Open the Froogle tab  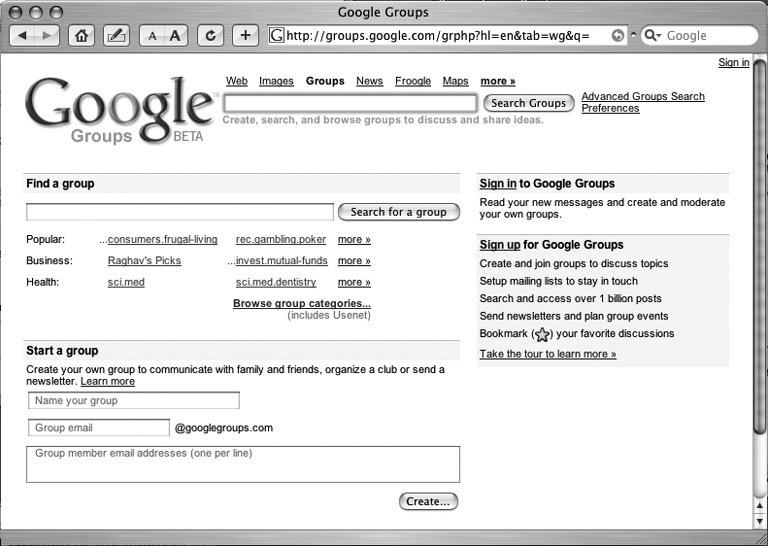point(413,81)
